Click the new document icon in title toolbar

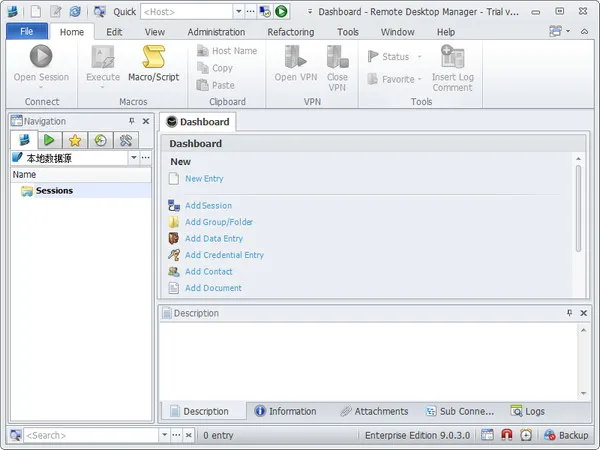tap(36, 11)
